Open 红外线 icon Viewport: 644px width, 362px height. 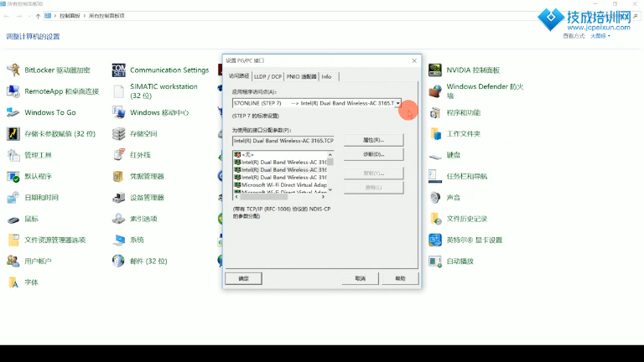[x=119, y=155]
